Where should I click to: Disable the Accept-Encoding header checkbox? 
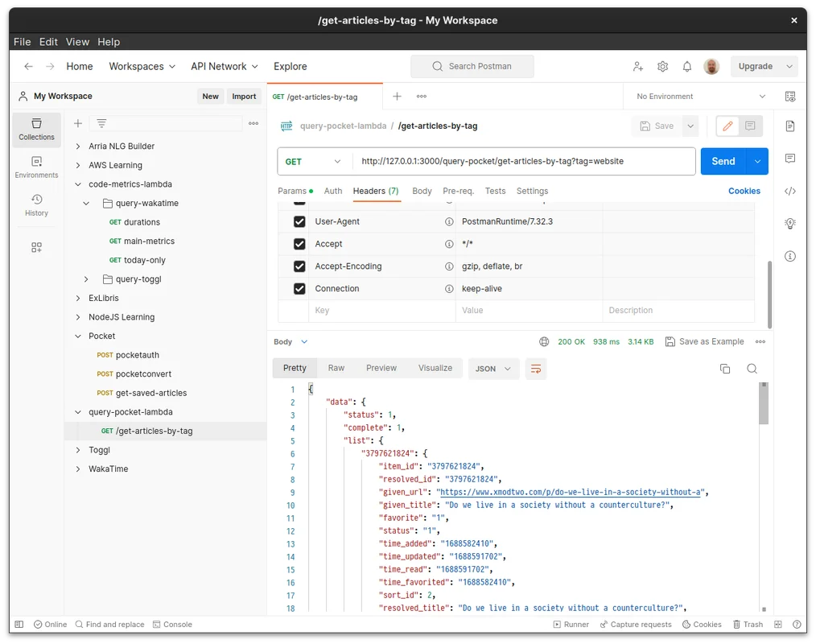(x=299, y=266)
